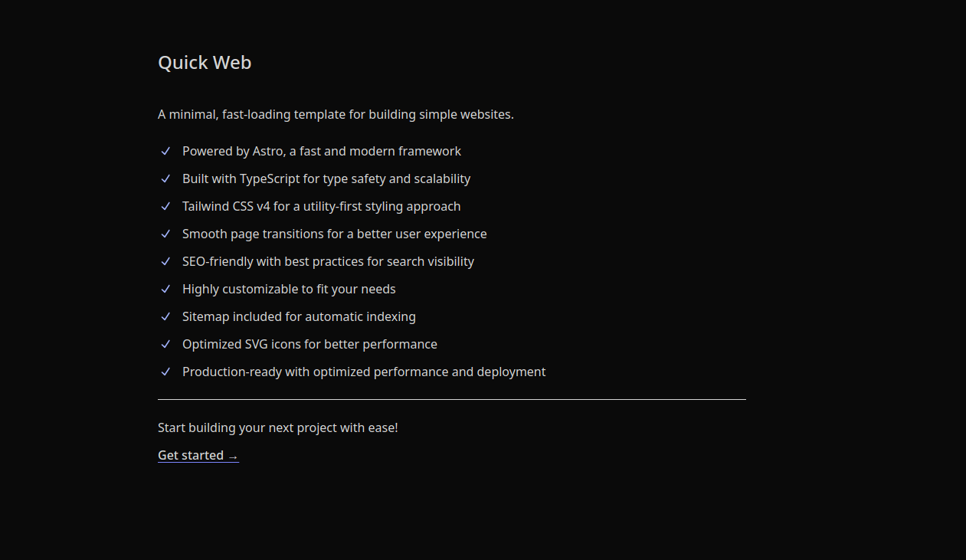966x560 pixels.
Task: Click the minimal fast-loading template description
Action: pyautogui.click(x=336, y=115)
